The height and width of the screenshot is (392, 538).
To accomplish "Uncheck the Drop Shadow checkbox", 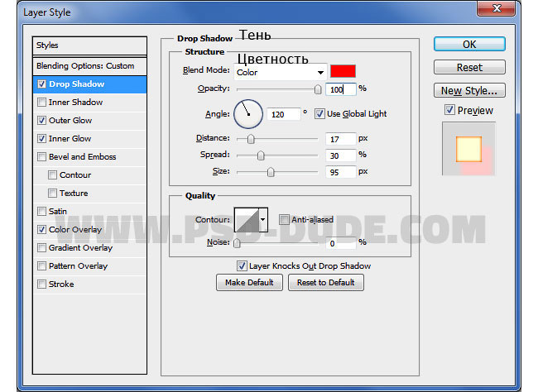I will (x=41, y=84).
